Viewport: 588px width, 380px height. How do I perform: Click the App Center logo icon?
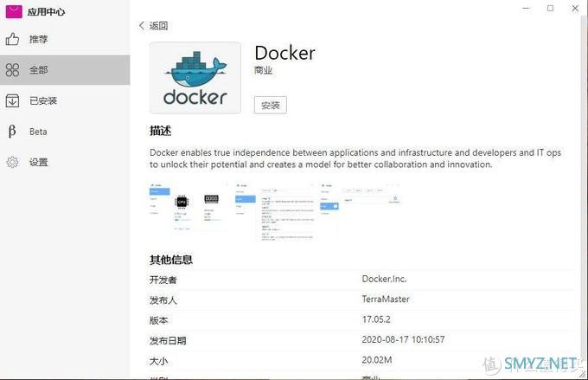click(x=14, y=11)
